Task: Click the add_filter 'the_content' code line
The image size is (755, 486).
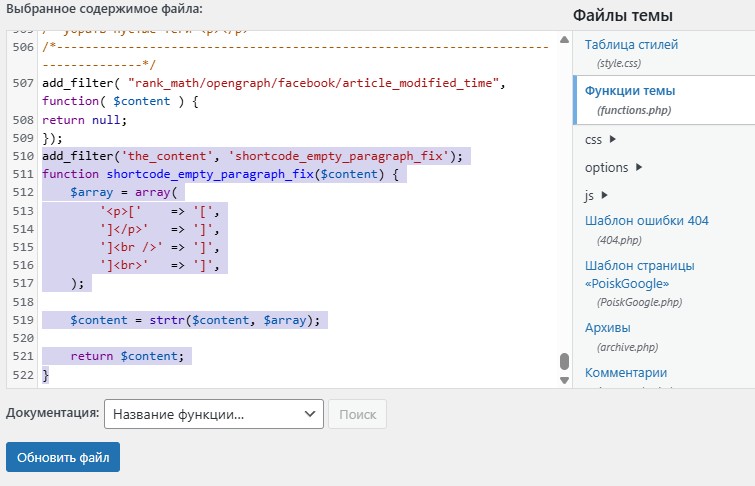Action: point(252,157)
